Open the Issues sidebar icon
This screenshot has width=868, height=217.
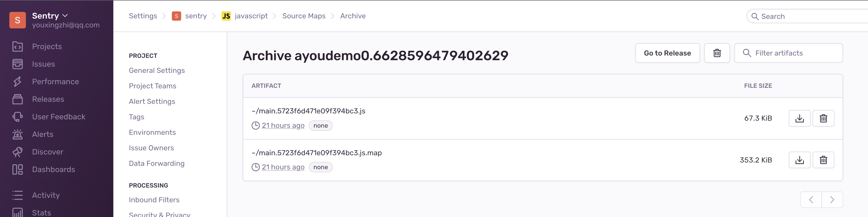[18, 64]
